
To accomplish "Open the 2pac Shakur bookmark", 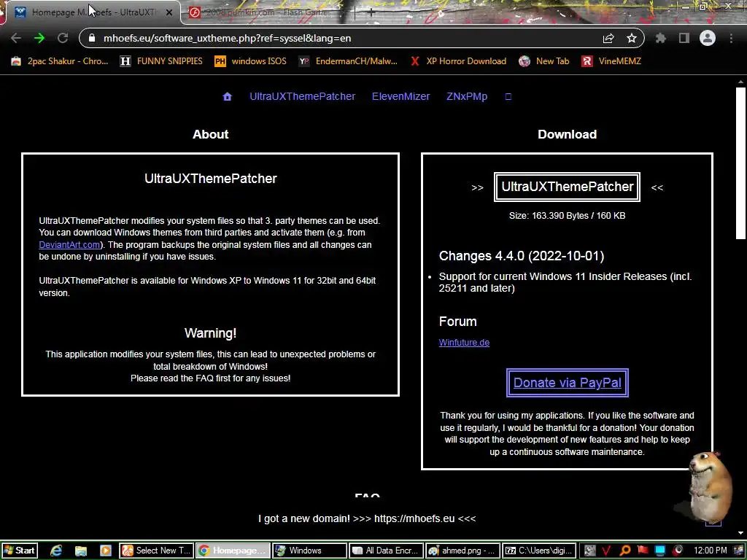I will click(x=60, y=61).
